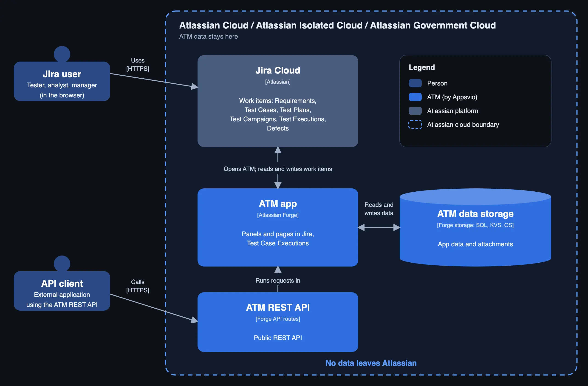Screen dimensions: 588x386
Task: Click the API client person box
Action: (x=62, y=291)
